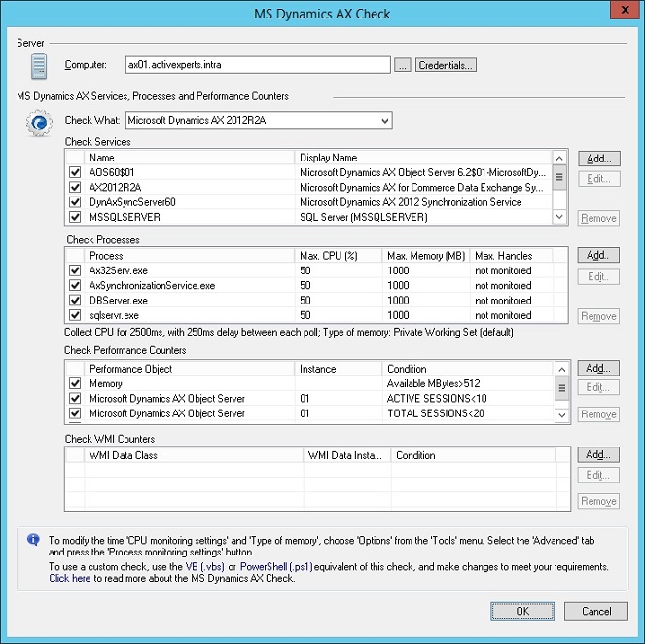Select the TOTAL SESSIONS<20 condition

tap(436, 413)
